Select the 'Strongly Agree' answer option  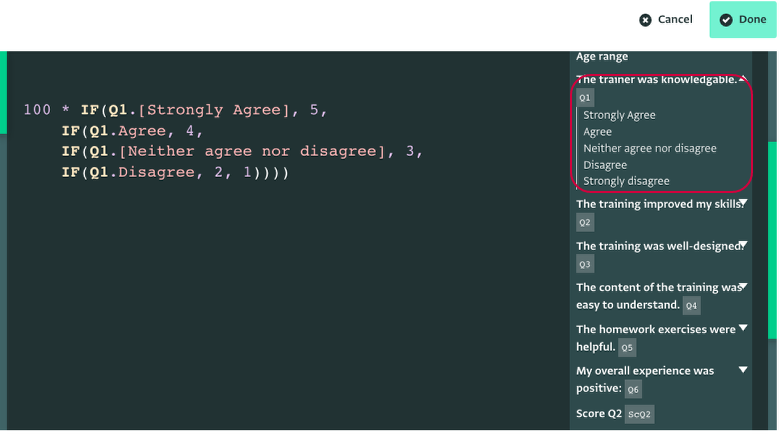pyautogui.click(x=619, y=115)
